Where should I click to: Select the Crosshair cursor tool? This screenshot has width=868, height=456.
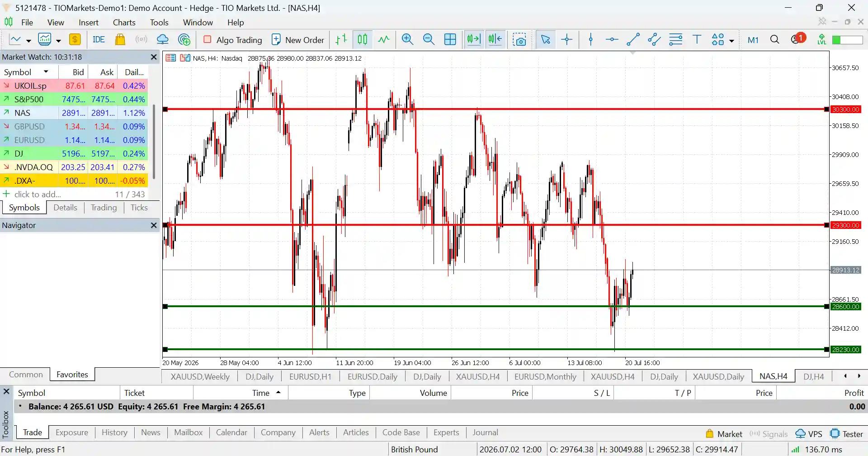click(567, 40)
